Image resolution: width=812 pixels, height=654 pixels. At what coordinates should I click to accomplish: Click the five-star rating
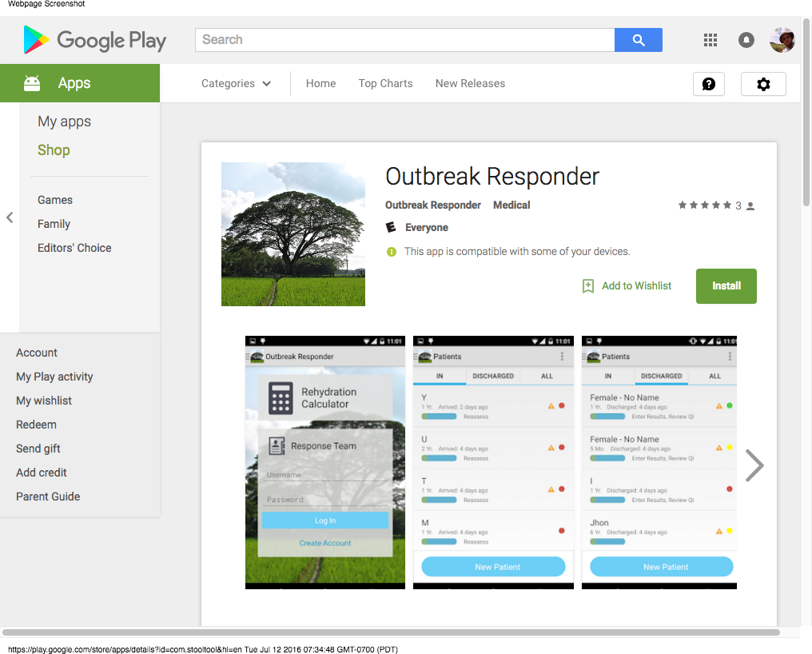[704, 205]
